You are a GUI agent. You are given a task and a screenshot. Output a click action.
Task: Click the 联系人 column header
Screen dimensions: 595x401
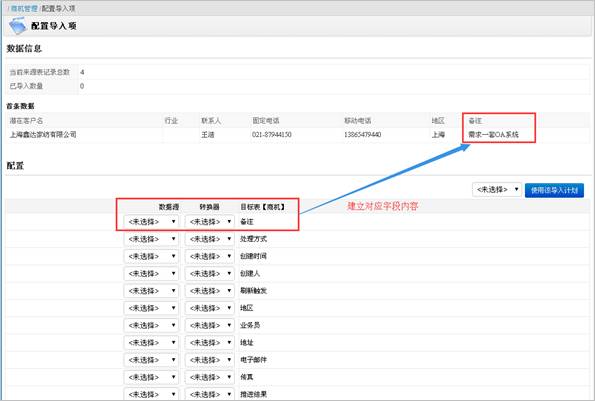(x=211, y=121)
